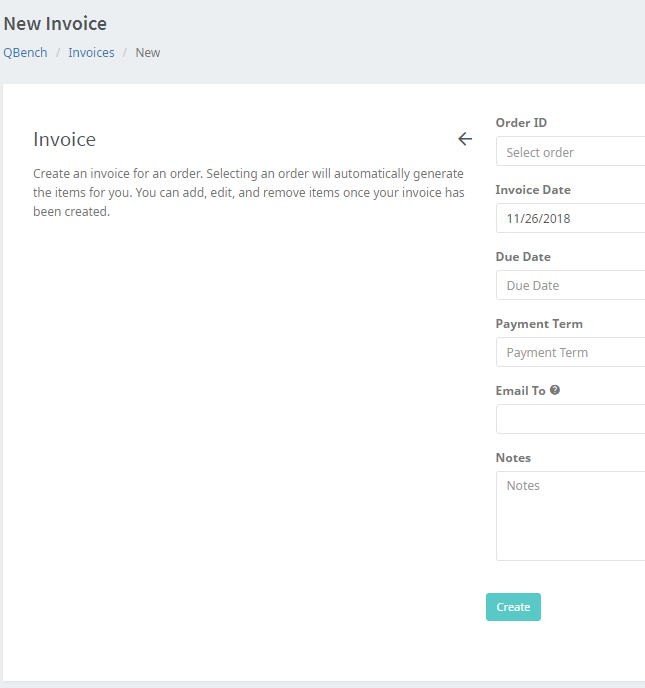
Task: Open the Order ID select order dropdown
Action: point(570,152)
